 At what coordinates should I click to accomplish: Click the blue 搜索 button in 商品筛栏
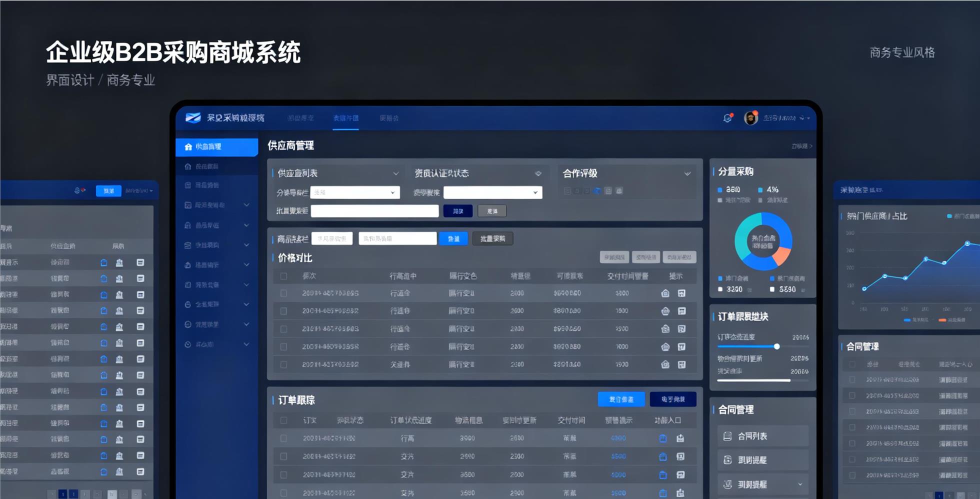(453, 238)
